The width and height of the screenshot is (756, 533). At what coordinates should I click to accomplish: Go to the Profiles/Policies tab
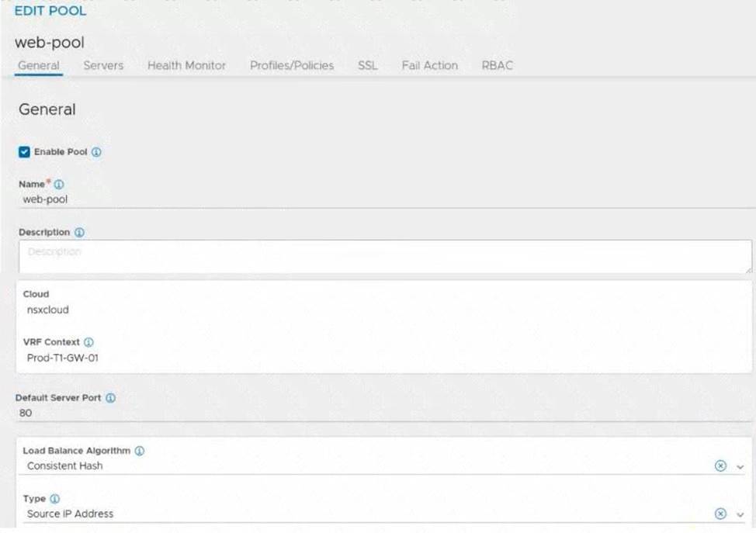pos(292,66)
